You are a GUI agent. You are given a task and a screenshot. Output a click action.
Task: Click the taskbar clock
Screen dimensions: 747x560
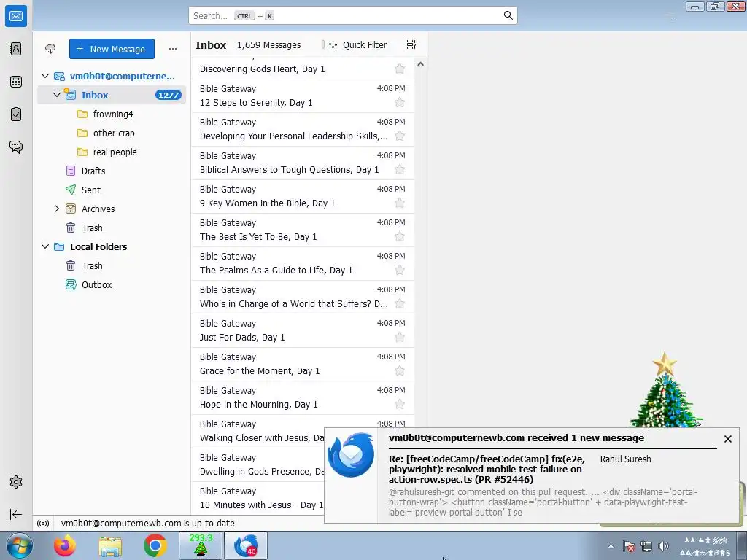point(706,546)
